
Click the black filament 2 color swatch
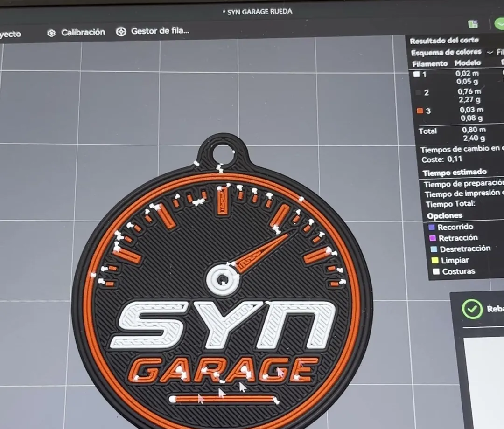coord(418,92)
